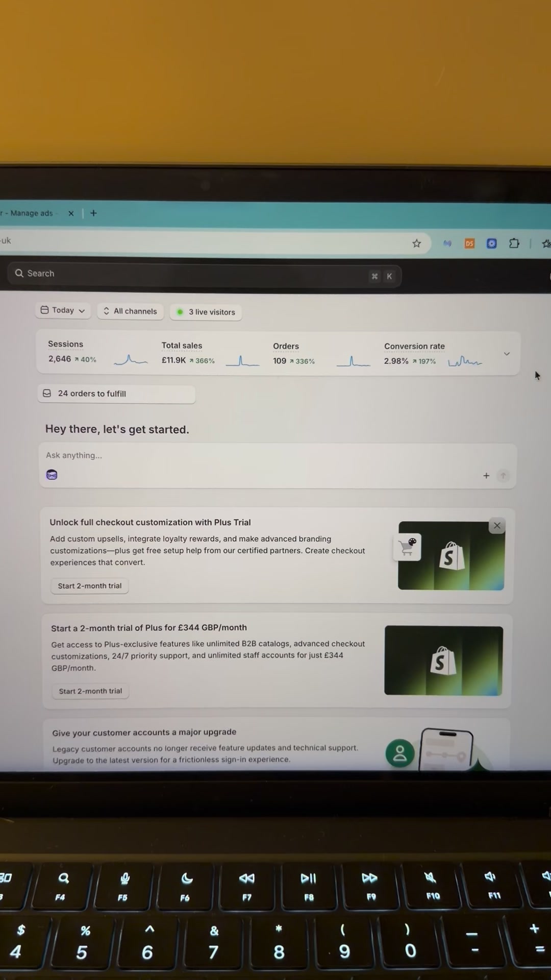551x980 pixels.
Task: Click the blue wave extension icon
Action: coord(447,243)
